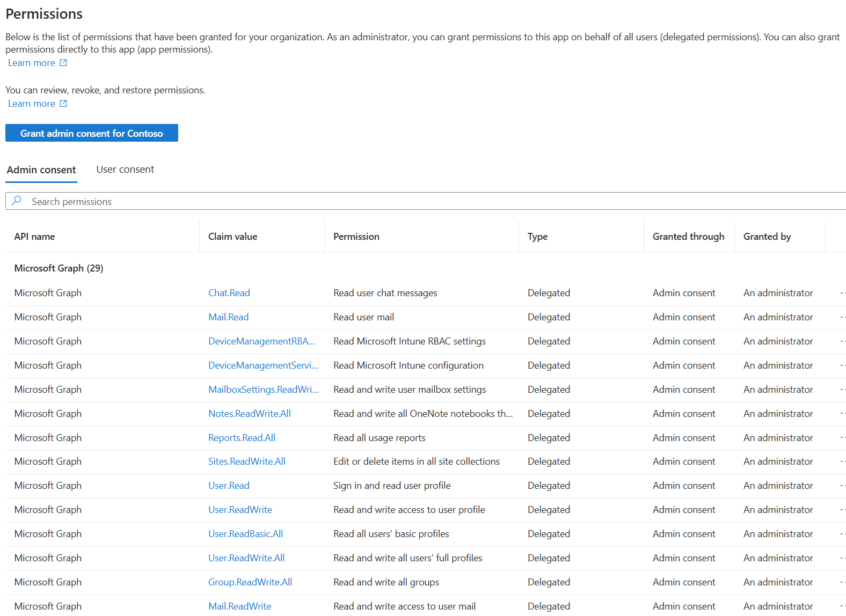Click the Type column header
The image size is (846, 616).
point(538,237)
